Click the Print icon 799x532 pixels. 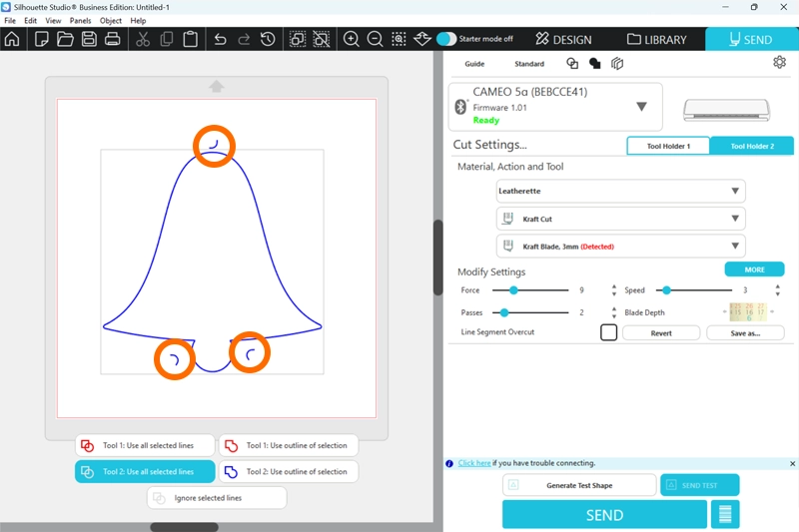[113, 40]
